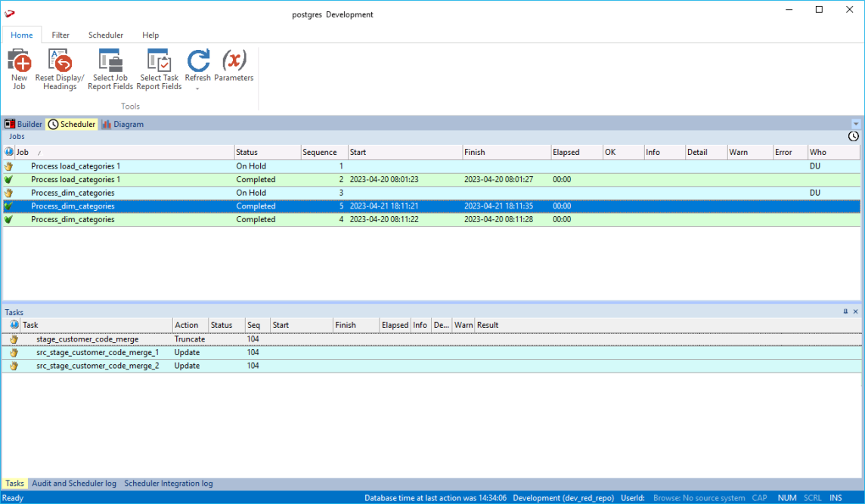Select completed Process_dim_categories job sequence 4
865x504 pixels.
click(x=73, y=220)
